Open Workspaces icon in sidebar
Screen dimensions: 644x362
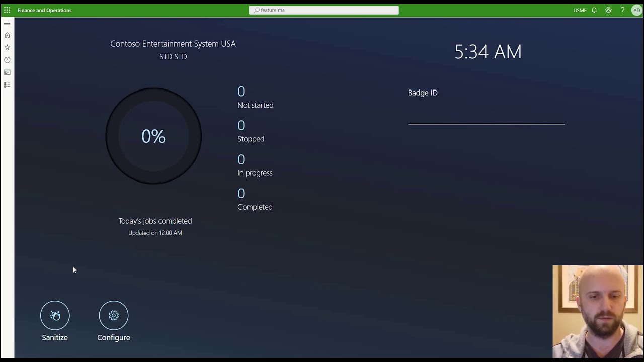[7, 72]
